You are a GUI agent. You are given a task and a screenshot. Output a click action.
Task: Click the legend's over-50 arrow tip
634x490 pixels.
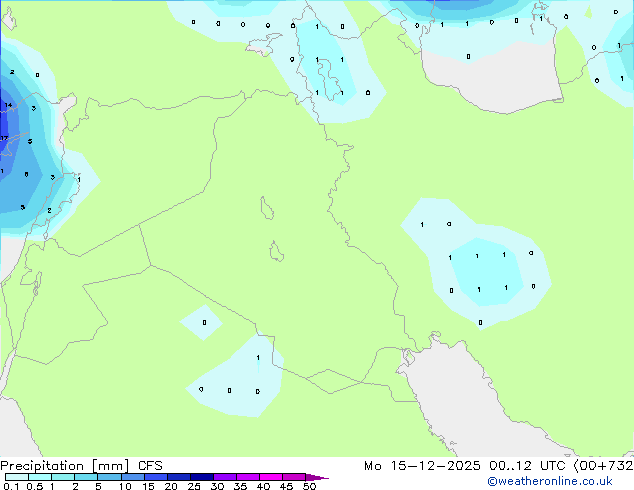[317, 477]
